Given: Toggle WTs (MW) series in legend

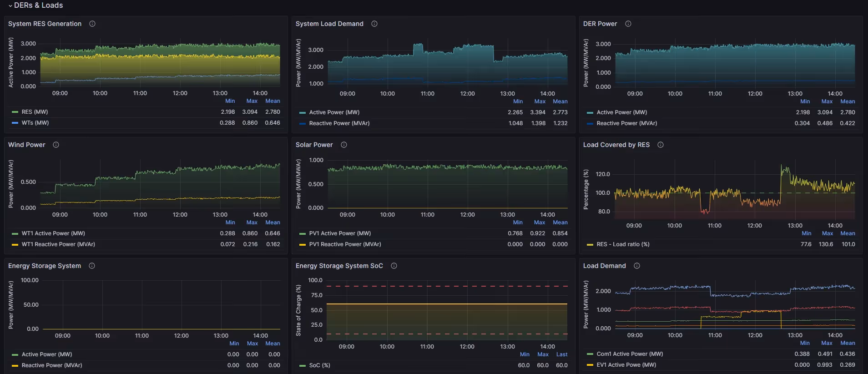Looking at the screenshot, I should click(35, 123).
